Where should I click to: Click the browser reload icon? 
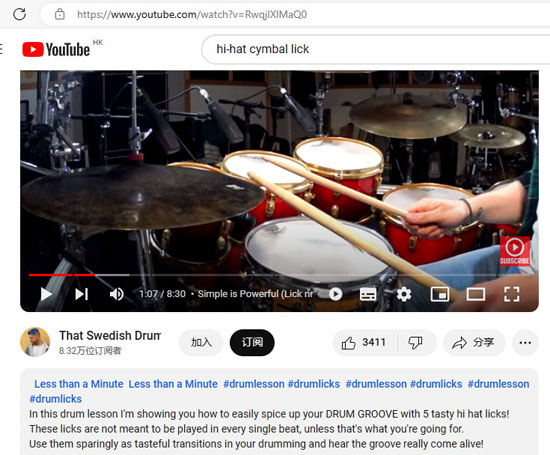19,14
